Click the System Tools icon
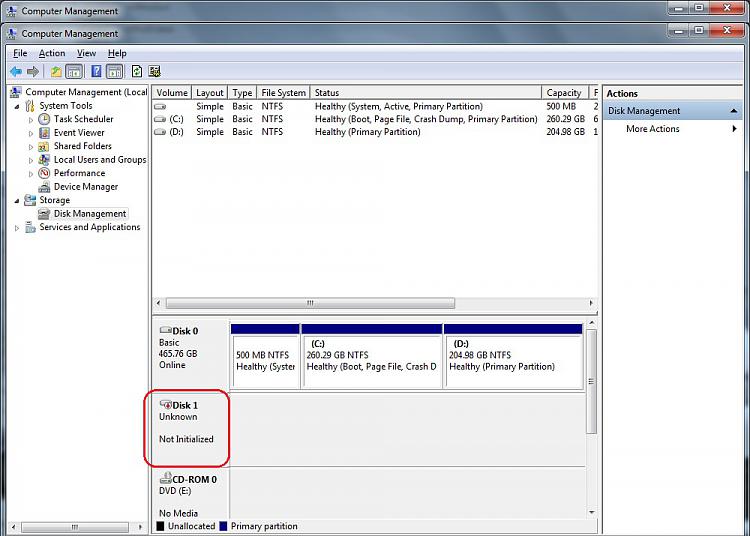Screen dimensions: 750x536 click(30, 106)
